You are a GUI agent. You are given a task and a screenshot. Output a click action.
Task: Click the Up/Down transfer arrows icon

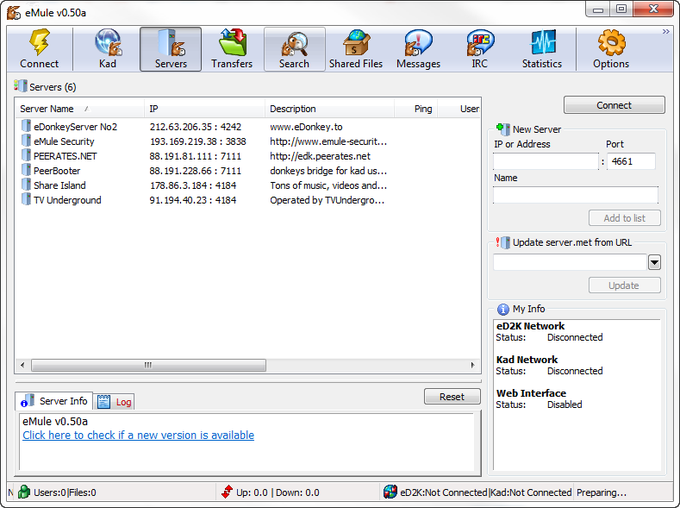(x=227, y=492)
